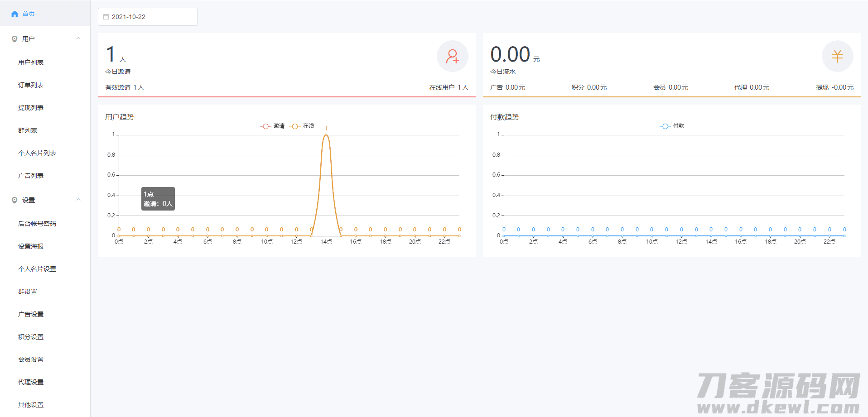
Task: Click the calendar icon in date field
Action: coord(106,17)
